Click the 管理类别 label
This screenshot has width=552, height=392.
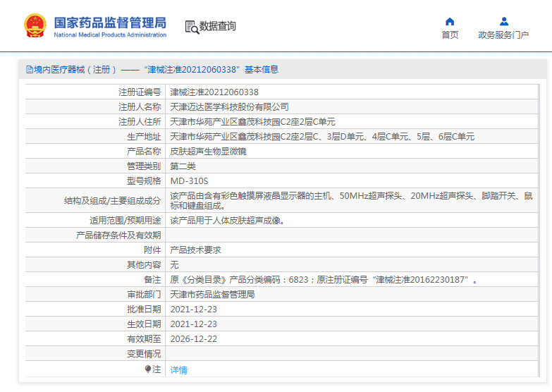(x=144, y=166)
